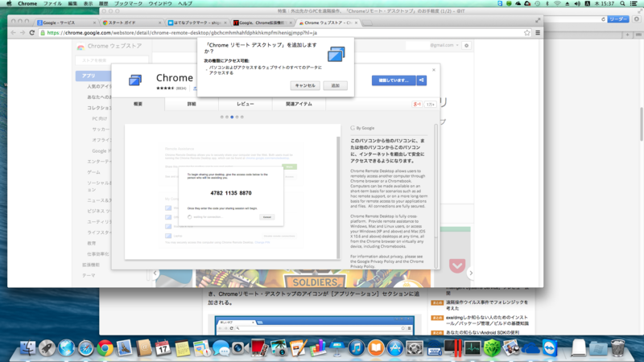Click the volume icon in the menu bar

coord(577,3)
